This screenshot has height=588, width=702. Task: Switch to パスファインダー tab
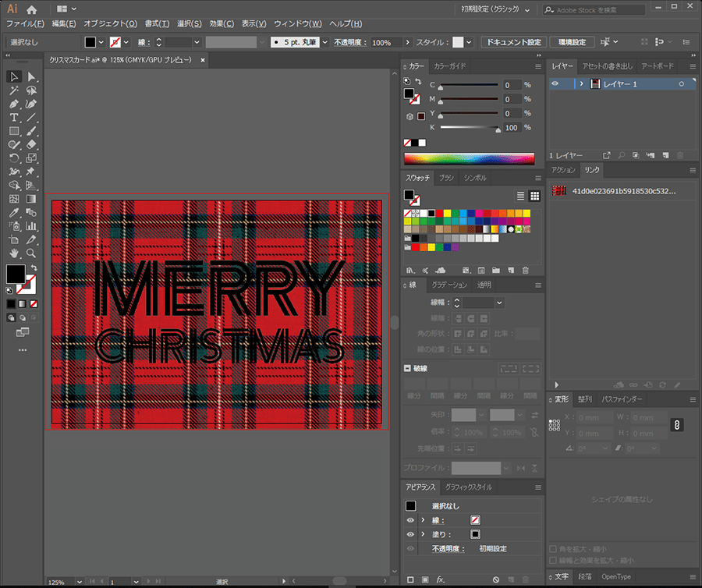coord(622,399)
